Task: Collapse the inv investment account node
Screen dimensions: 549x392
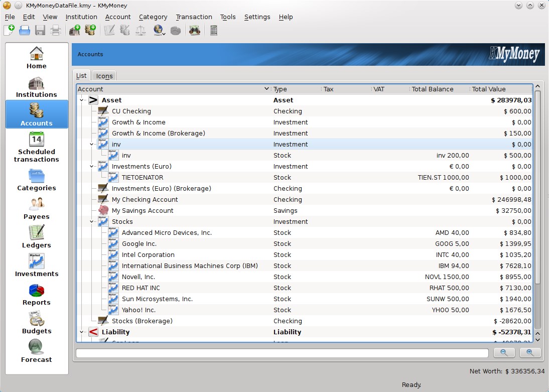Action: [91, 145]
